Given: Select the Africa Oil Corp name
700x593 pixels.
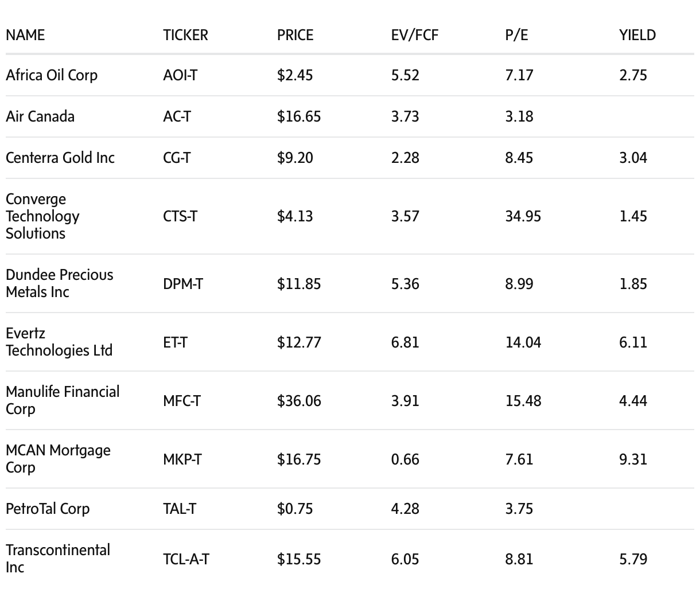Looking at the screenshot, I should coord(52,75).
